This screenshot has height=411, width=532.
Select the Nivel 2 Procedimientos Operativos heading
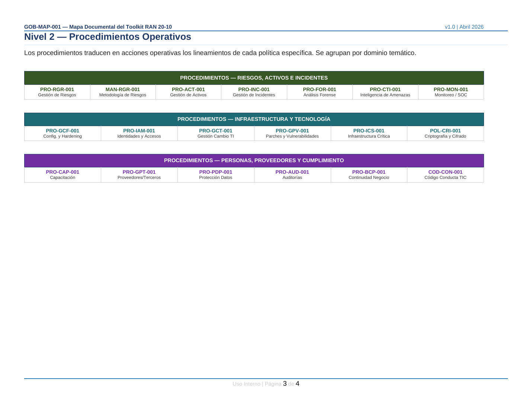(108, 37)
